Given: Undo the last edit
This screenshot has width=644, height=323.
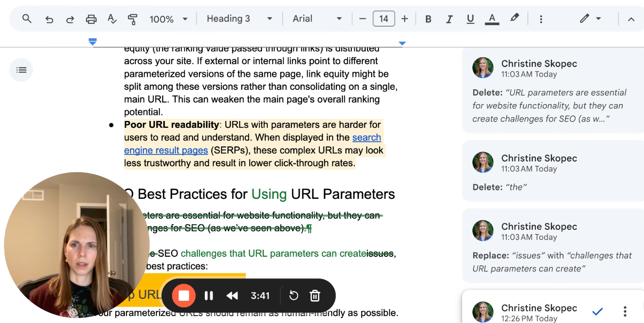Looking at the screenshot, I should click(x=49, y=19).
